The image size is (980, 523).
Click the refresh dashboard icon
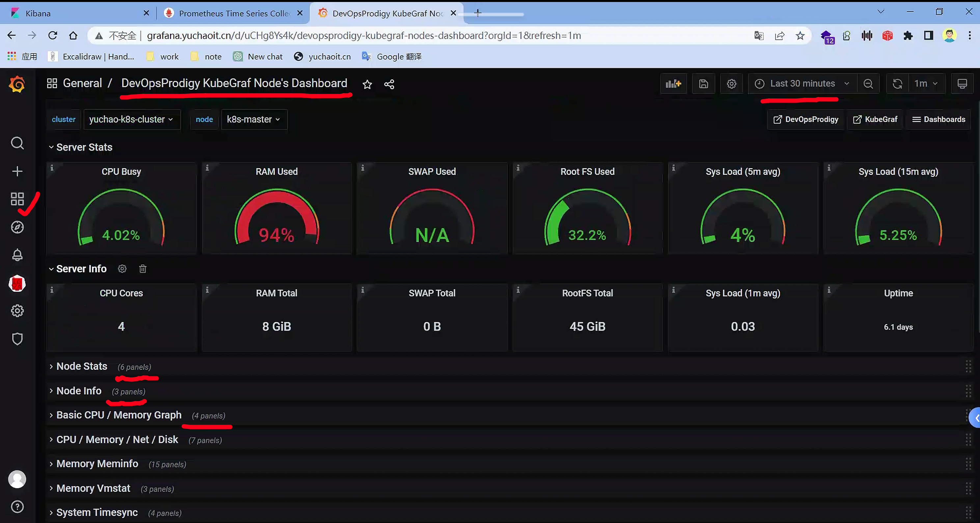coord(897,84)
